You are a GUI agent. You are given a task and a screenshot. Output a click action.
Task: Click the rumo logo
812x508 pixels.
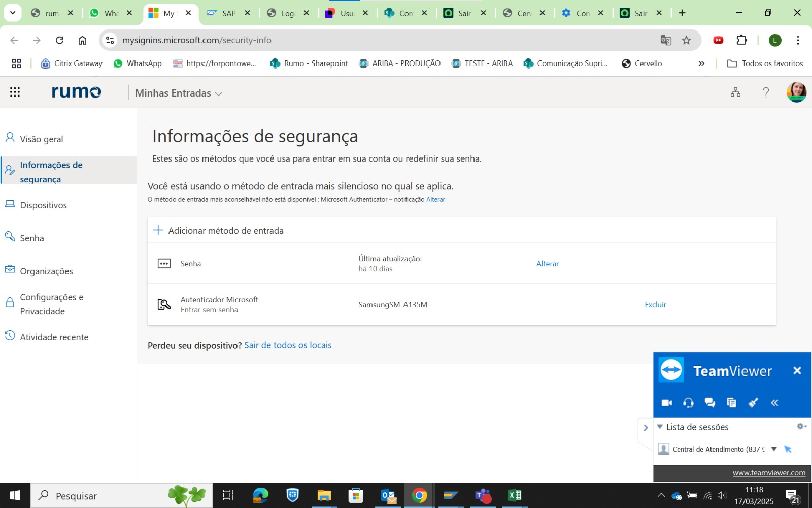click(76, 91)
